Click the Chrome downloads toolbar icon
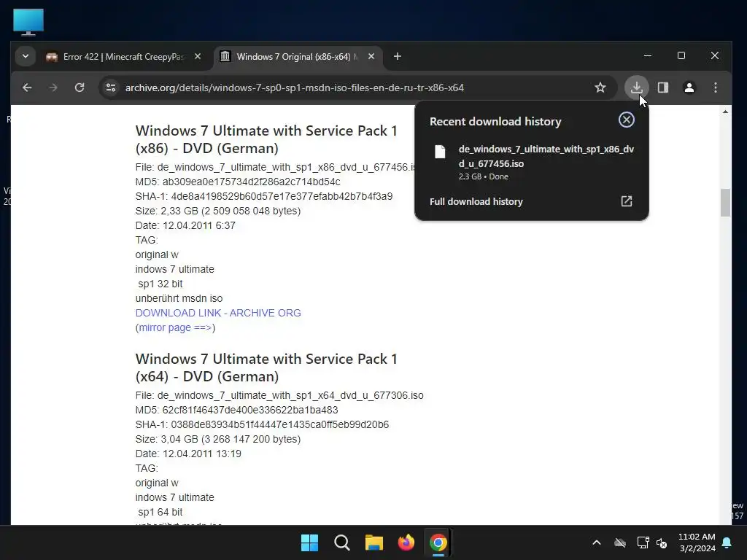747x560 pixels. pyautogui.click(x=636, y=87)
